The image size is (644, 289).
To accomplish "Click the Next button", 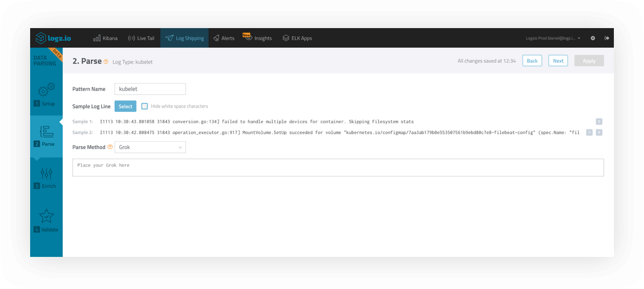I will 558,61.
